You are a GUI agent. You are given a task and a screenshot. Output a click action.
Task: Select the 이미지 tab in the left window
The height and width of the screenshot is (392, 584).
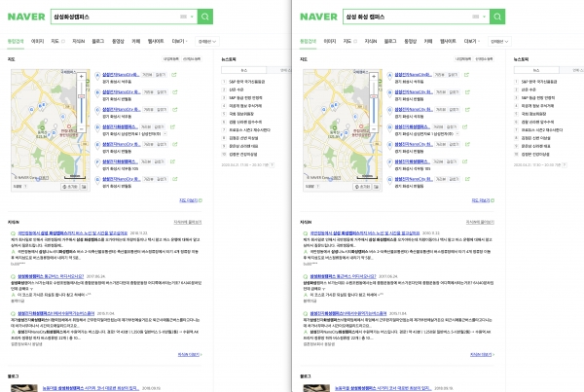pos(37,41)
